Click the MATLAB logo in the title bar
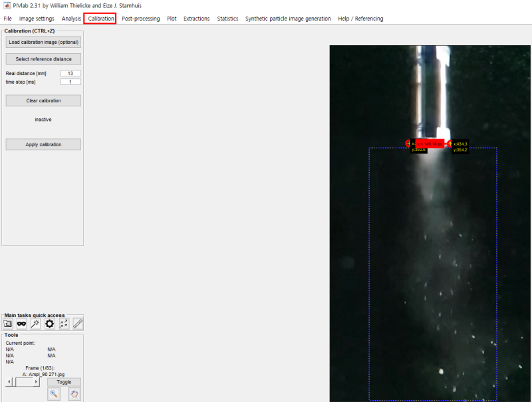532x402 pixels. [x=7, y=5]
